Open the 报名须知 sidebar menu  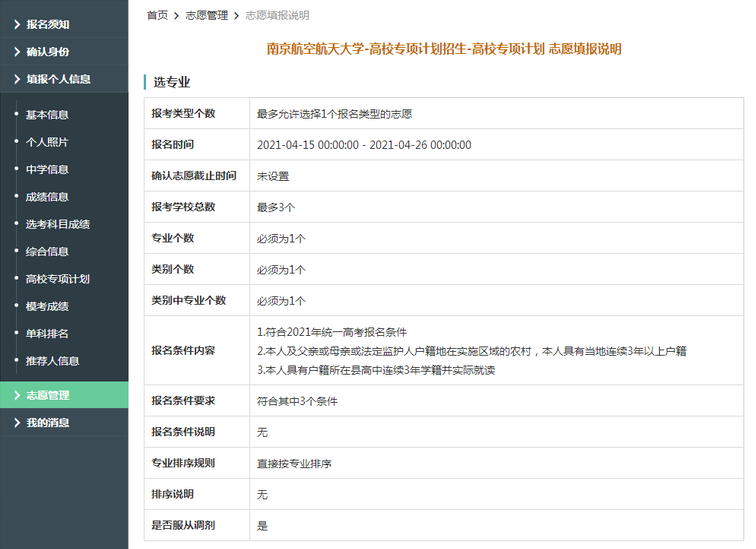[64, 24]
